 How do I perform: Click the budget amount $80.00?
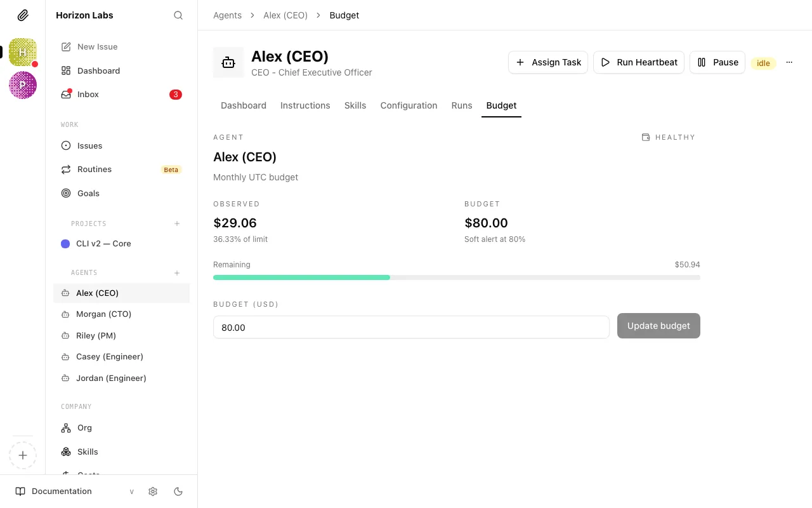pos(486,223)
